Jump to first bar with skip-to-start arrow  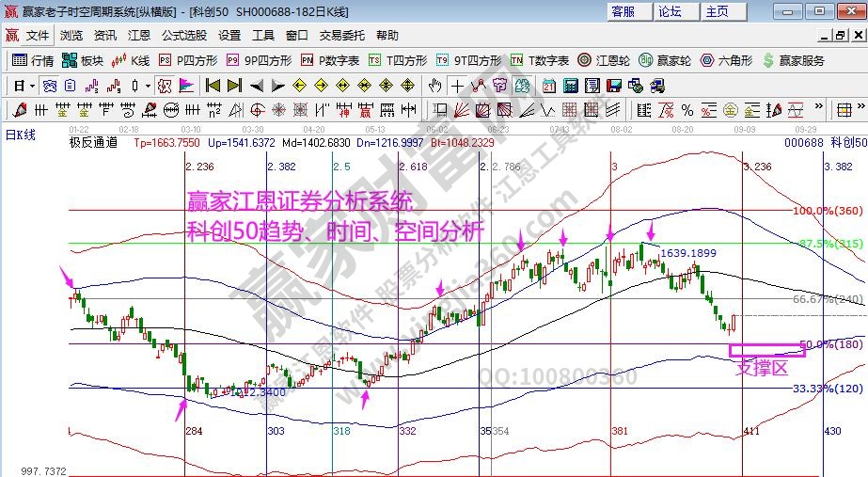(x=213, y=86)
